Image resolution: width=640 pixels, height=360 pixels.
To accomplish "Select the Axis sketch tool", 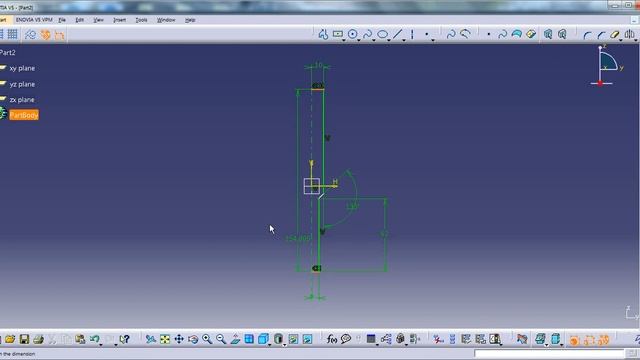I will click(x=412, y=35).
